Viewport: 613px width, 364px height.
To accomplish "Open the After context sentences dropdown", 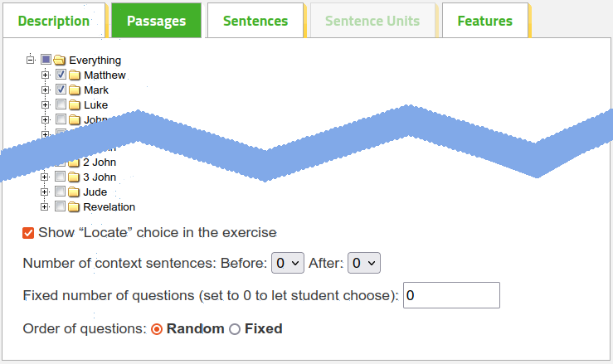I will 364,263.
